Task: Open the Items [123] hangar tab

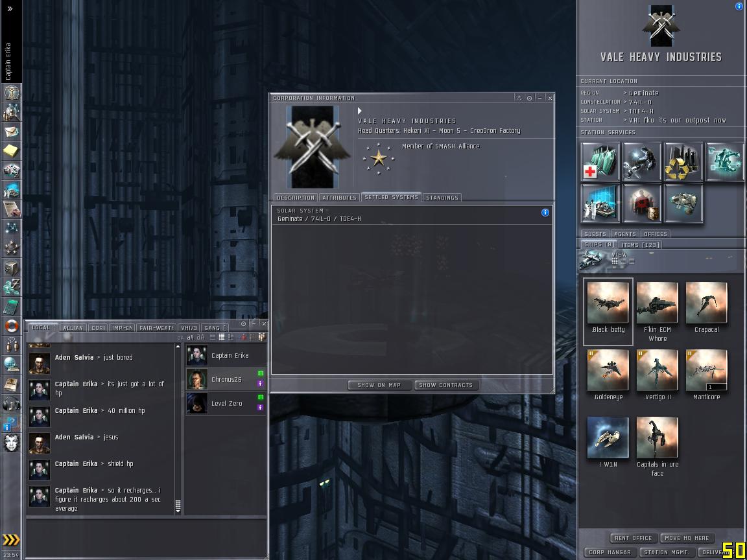Action: tap(641, 245)
